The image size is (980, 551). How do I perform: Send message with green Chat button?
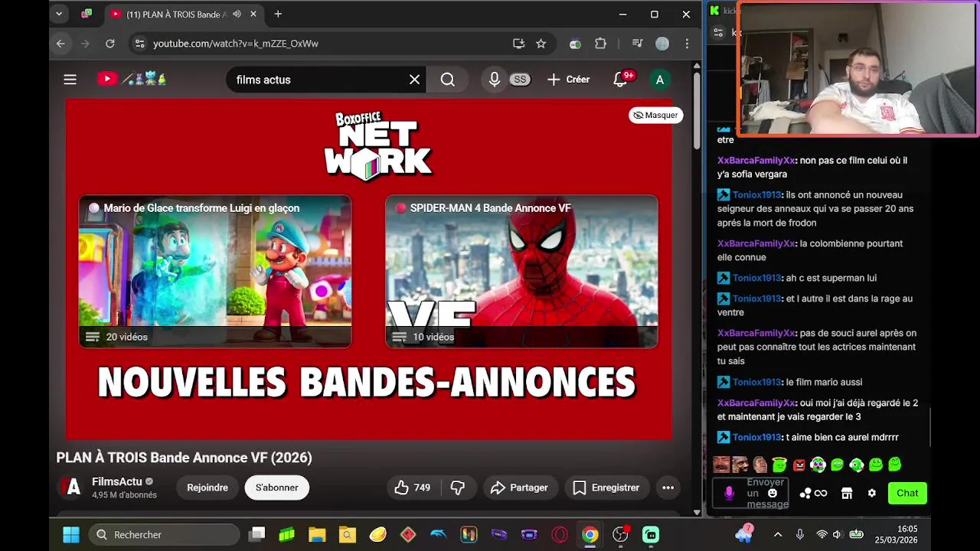[x=907, y=494]
